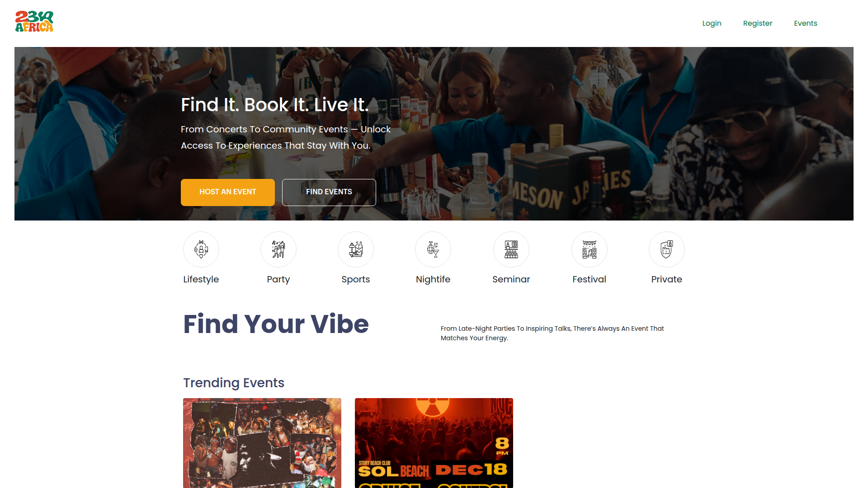The image size is (868, 488).
Task: Click the Host An Event button
Action: click(228, 192)
